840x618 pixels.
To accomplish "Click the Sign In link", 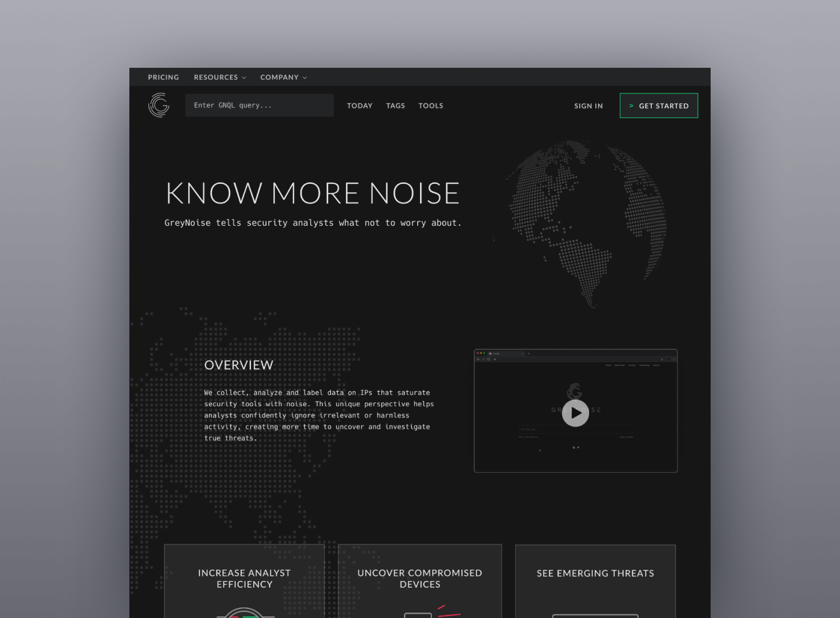I will pos(589,106).
